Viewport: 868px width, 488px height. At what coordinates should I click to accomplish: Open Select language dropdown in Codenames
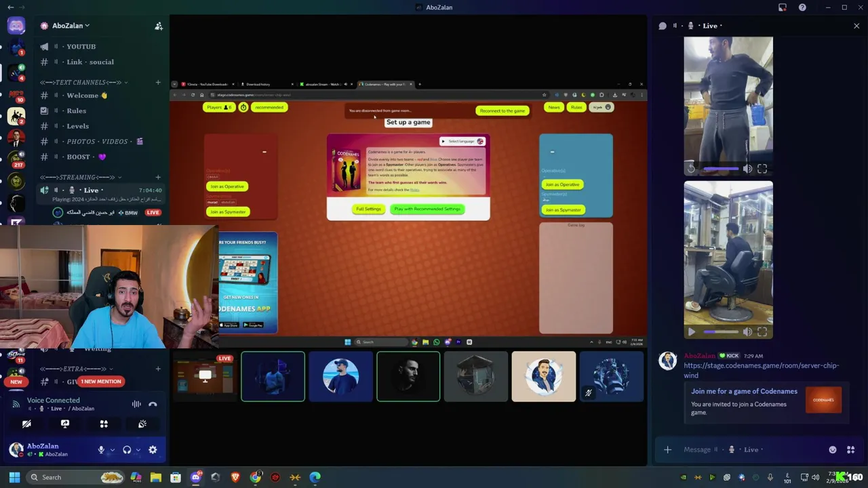coord(462,141)
